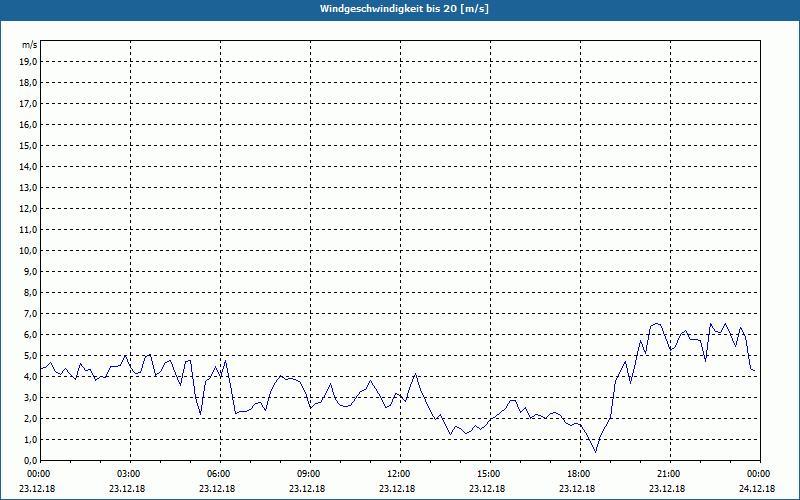Click the '00:00' time label above 23.12.18
The image size is (800, 500).
37,474
